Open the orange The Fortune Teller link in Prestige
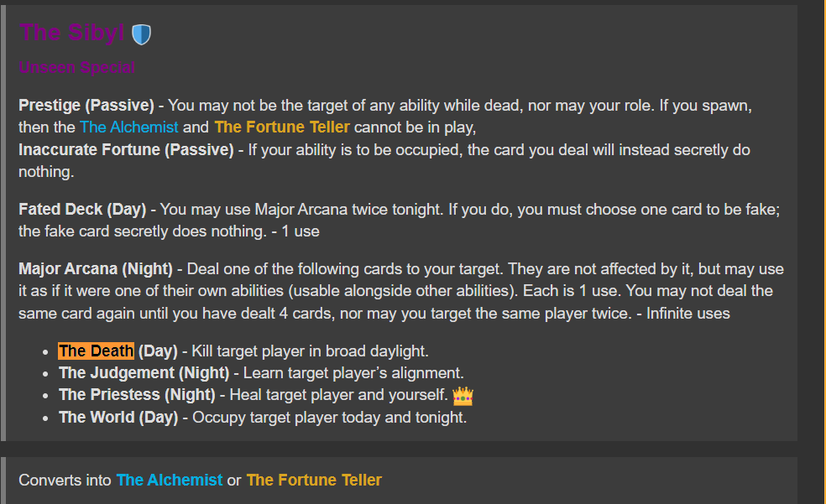 tap(282, 127)
